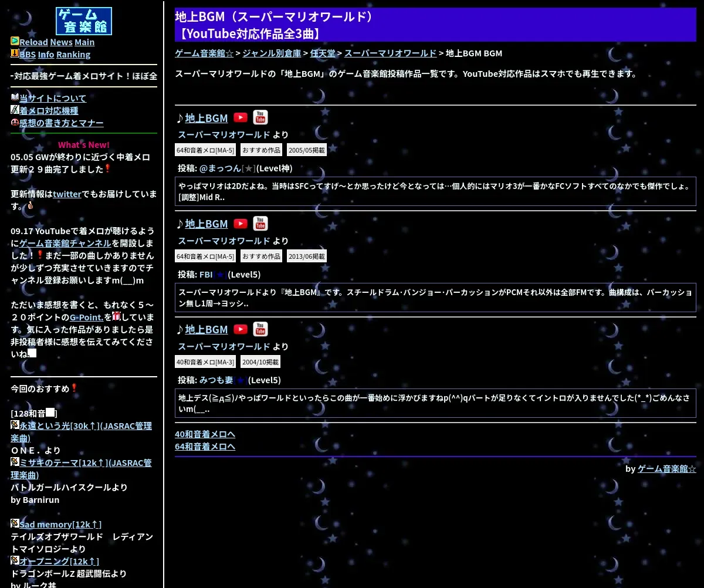This screenshot has width=704, height=588.
Task: Click the face icon beside 感想の書き方とマナー
Action: click(15, 122)
